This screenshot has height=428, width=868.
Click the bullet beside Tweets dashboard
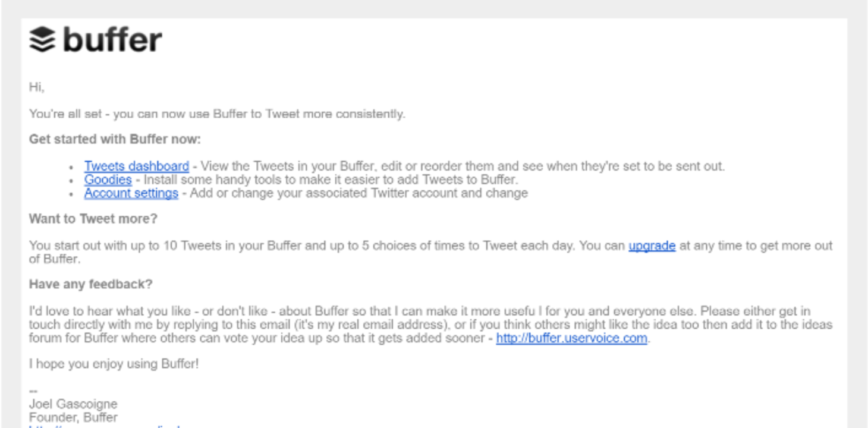pos(71,168)
